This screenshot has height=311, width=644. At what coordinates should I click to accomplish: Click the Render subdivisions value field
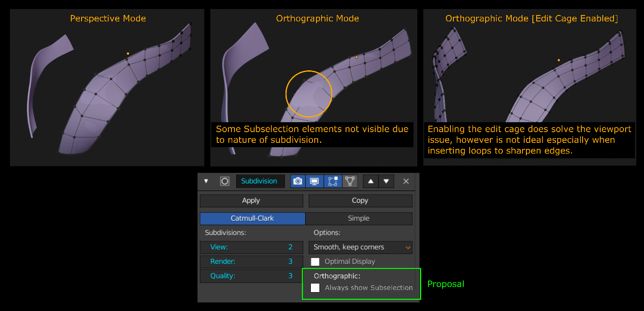point(251,261)
